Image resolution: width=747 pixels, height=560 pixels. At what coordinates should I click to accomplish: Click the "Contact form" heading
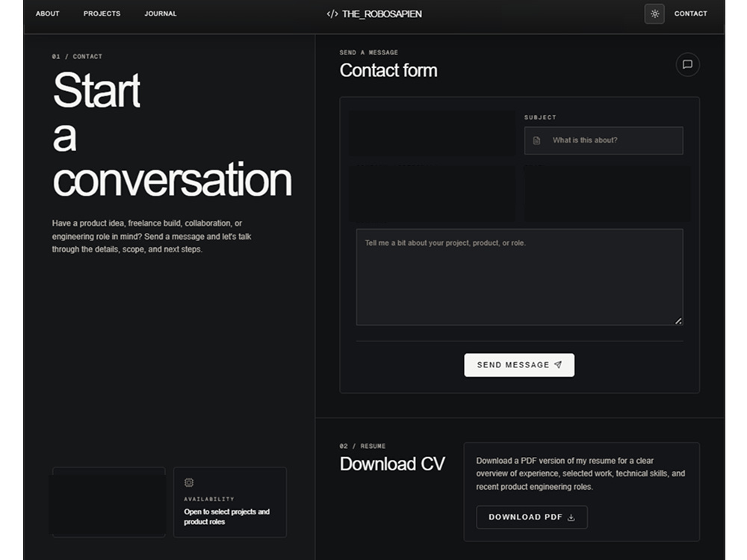pos(388,70)
